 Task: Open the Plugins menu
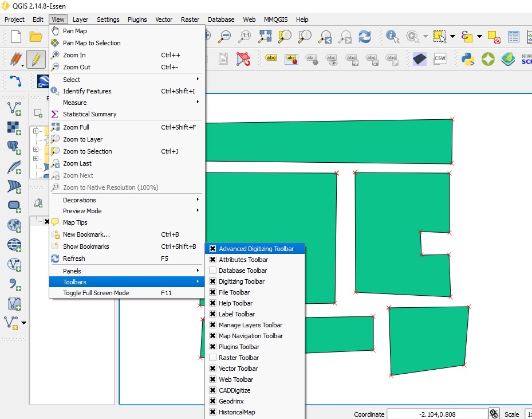(137, 19)
